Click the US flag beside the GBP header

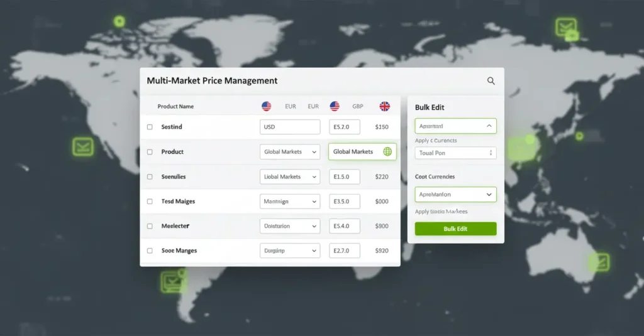335,106
